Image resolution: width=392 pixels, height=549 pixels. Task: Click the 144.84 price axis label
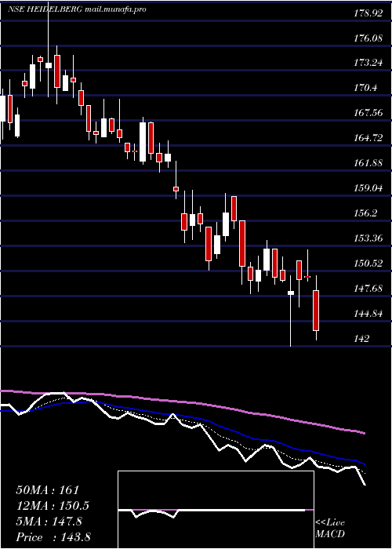click(x=368, y=314)
